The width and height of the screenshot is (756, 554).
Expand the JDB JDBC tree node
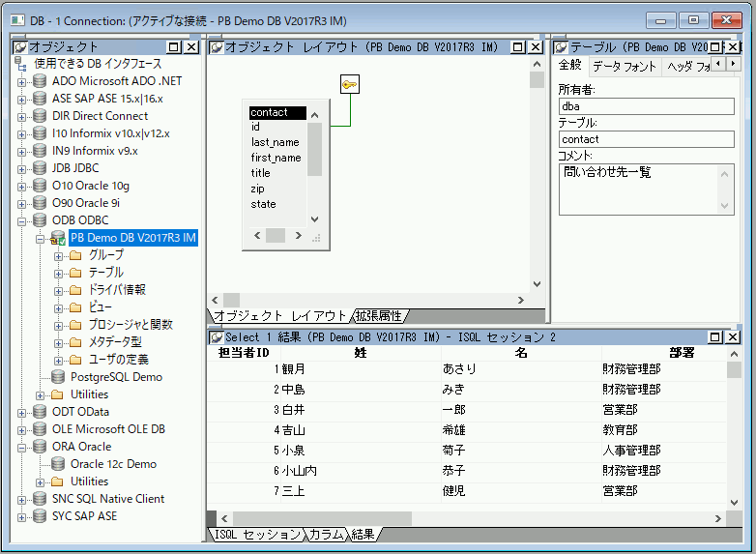pos(22,168)
